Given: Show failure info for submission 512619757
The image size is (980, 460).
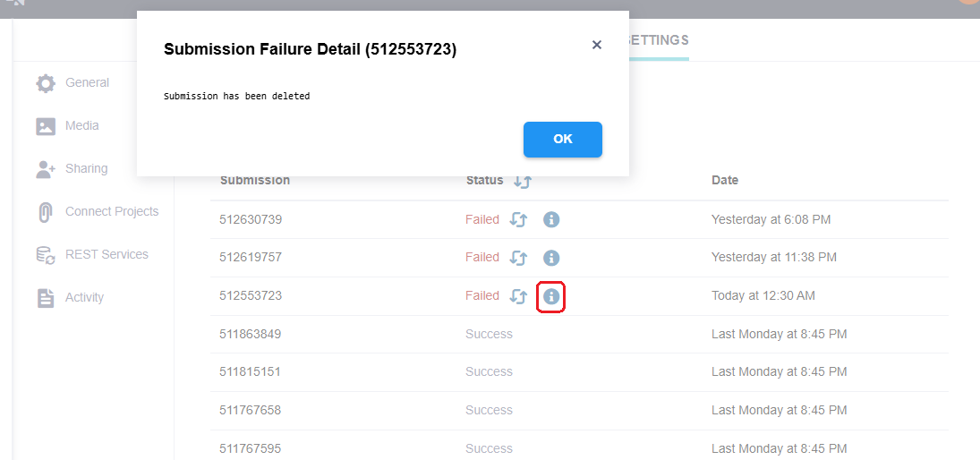Looking at the screenshot, I should tap(550, 258).
